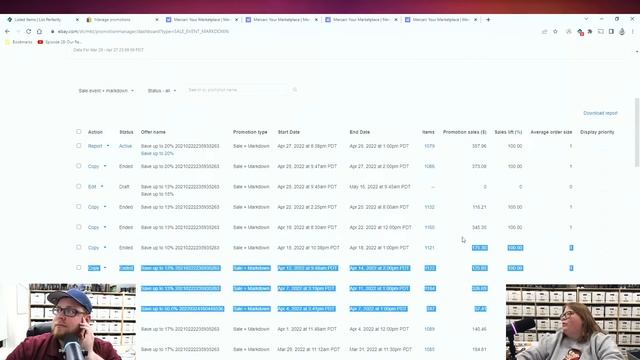Open the 'Sale event + markdown' filter dropdown
The width and height of the screenshot is (640, 360).
click(106, 91)
